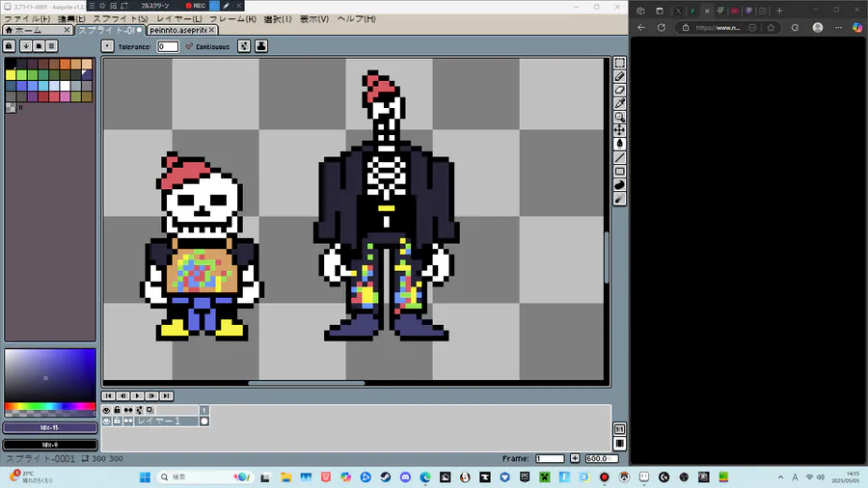Image resolution: width=868 pixels, height=488 pixels.
Task: Open the palette presets button
Action: pyautogui.click(x=39, y=46)
